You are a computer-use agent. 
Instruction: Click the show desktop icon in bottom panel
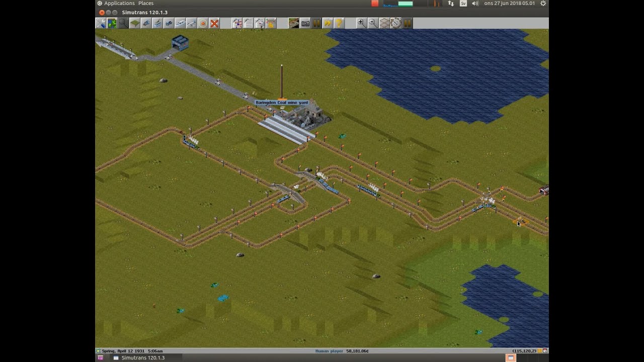click(x=100, y=358)
